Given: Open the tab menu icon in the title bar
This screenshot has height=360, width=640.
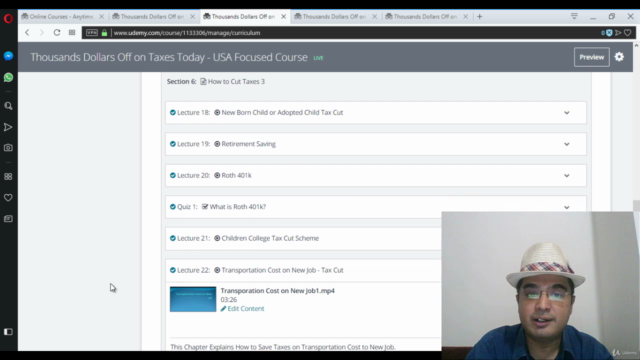Looking at the screenshot, I should (574, 16).
